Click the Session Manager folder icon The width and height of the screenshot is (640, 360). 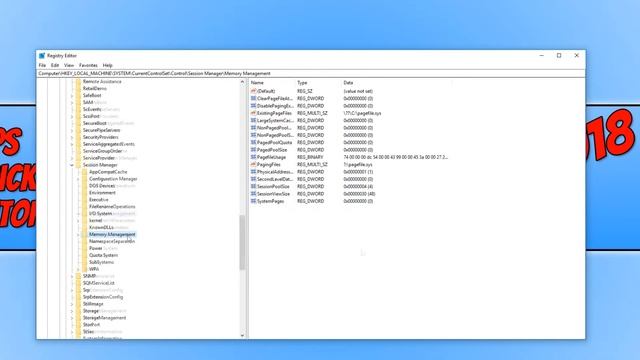coord(78,165)
